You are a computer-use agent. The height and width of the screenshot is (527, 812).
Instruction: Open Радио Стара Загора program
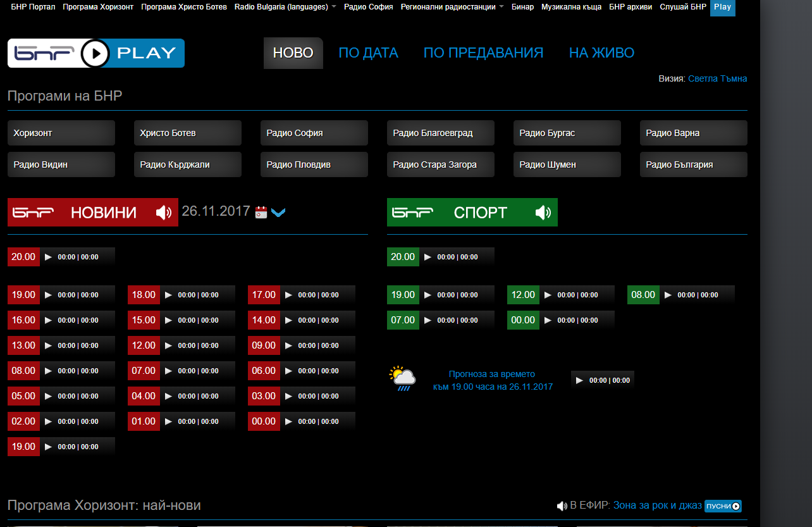pyautogui.click(x=441, y=164)
